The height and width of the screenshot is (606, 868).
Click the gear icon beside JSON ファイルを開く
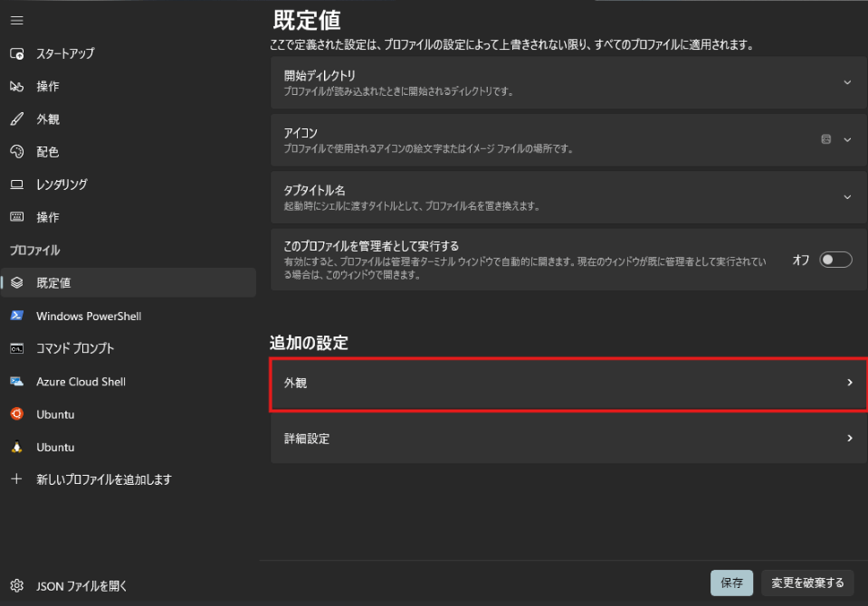click(17, 585)
